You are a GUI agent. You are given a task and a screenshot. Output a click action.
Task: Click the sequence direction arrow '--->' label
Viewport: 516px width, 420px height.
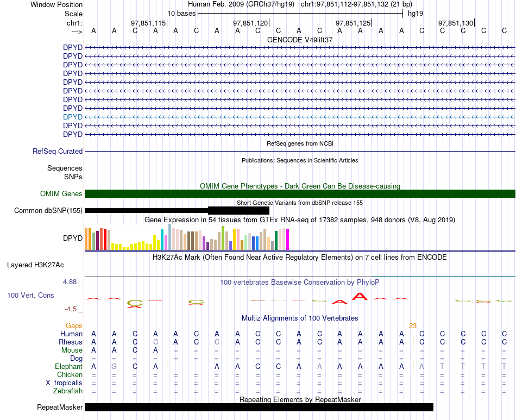click(77, 32)
